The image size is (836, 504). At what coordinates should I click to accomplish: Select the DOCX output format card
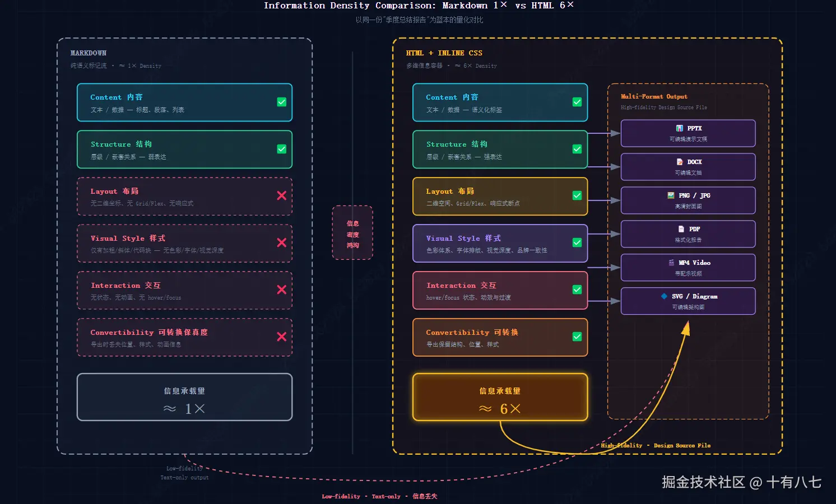tap(688, 167)
